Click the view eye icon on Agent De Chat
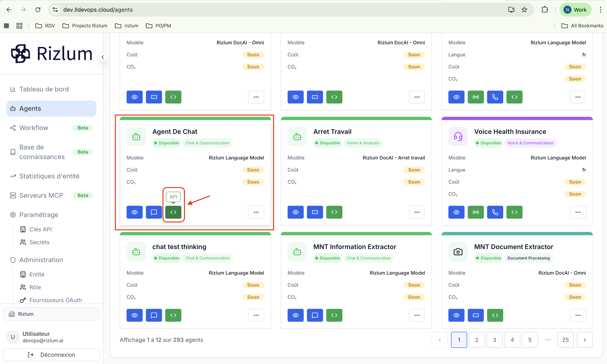 [134, 212]
